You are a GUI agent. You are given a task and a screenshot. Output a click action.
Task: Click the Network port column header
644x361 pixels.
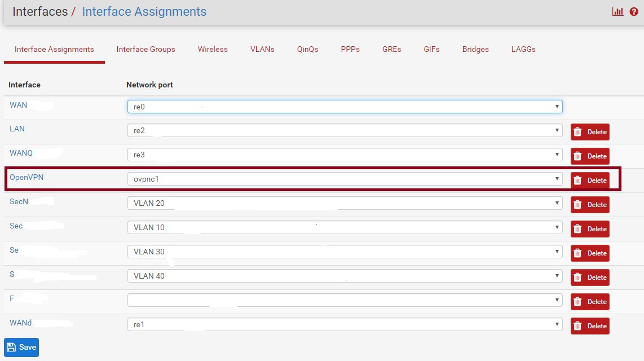coord(149,85)
